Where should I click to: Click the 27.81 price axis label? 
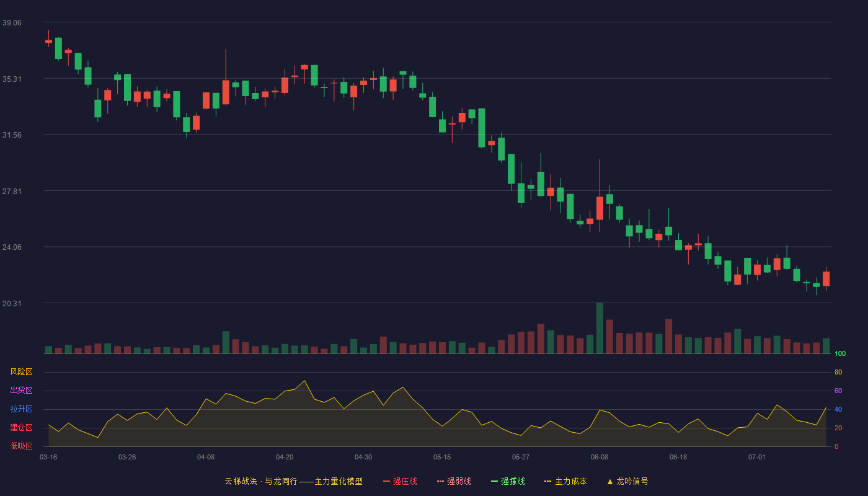coord(12,191)
